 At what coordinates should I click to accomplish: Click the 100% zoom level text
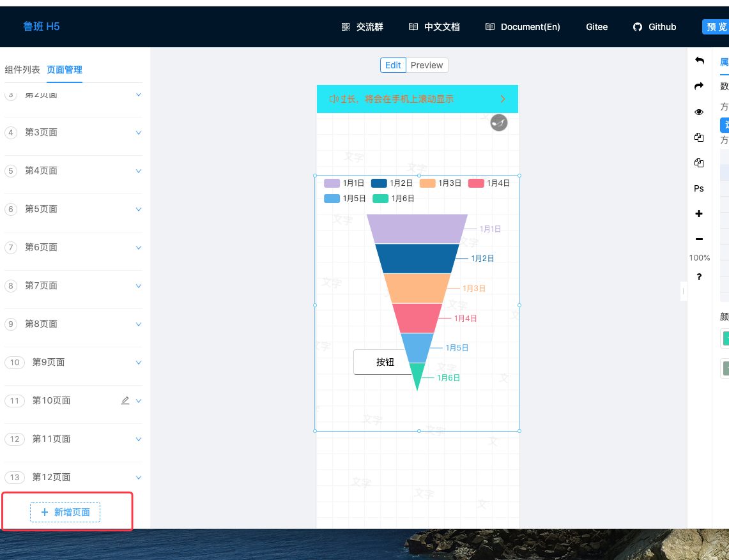pos(699,258)
